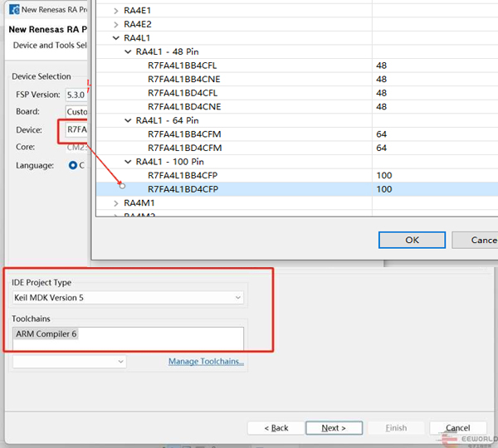This screenshot has width=498, height=448.
Task: Click pin count 100 for R7FA4L1BD4CFP
Action: click(384, 189)
